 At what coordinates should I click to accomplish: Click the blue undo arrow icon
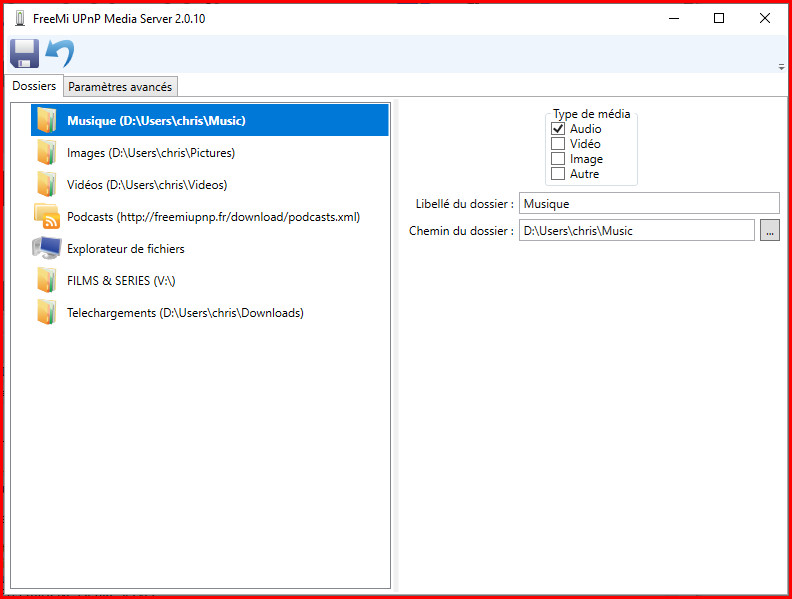coord(60,54)
